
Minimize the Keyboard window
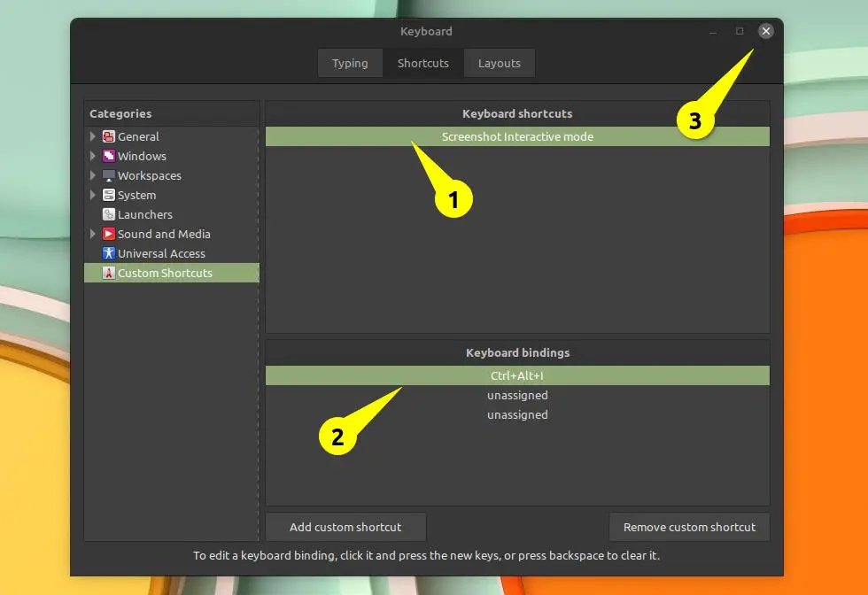click(713, 32)
